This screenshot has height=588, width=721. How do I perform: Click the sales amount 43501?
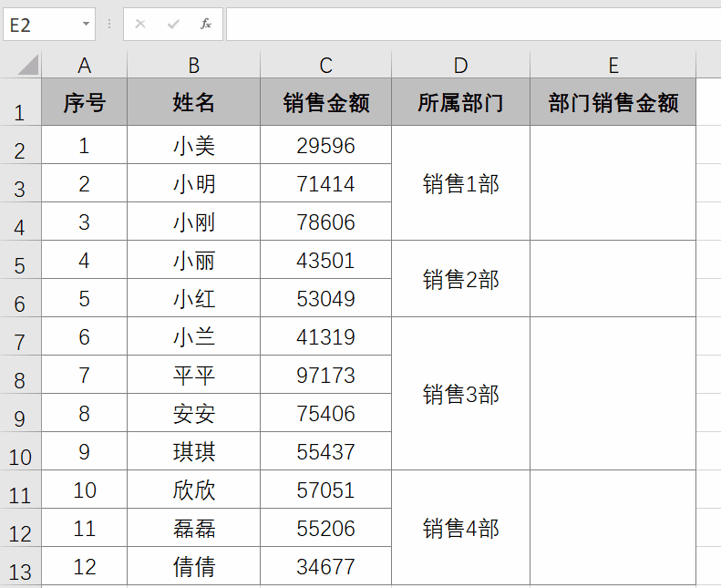click(326, 260)
